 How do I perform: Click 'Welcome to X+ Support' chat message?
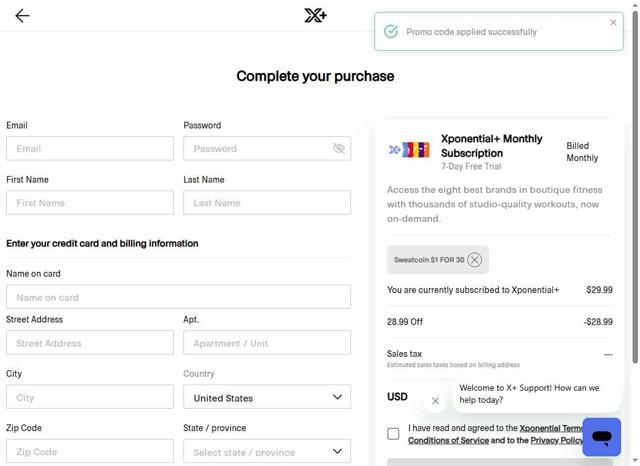click(529, 394)
